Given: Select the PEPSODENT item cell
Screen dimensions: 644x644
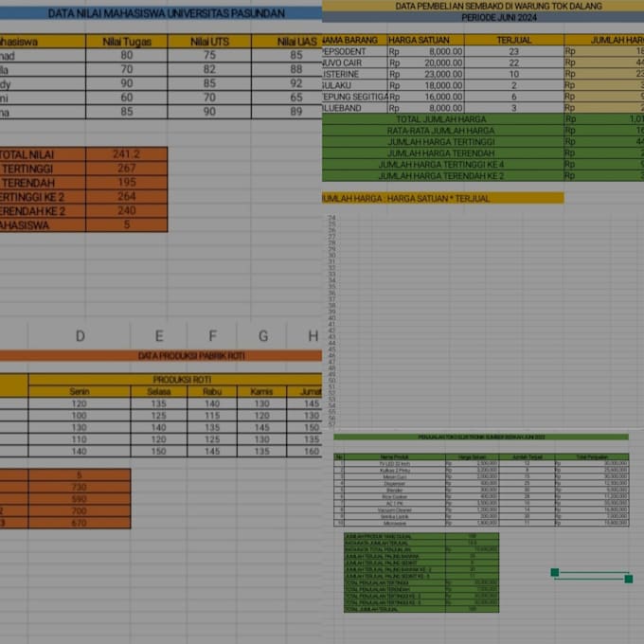Looking at the screenshot, I should [x=354, y=51].
